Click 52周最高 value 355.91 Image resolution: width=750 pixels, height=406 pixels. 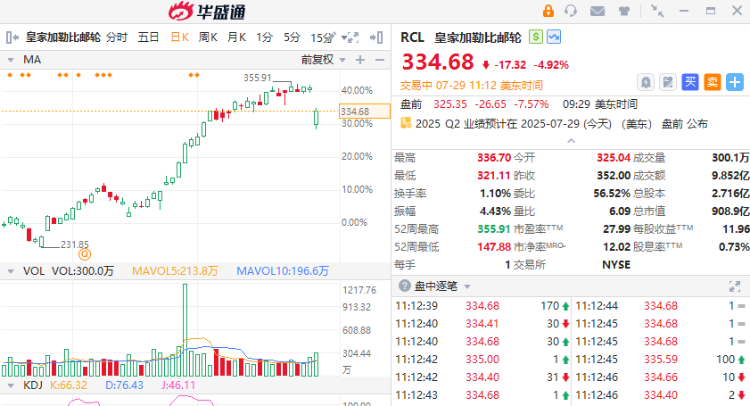click(494, 229)
